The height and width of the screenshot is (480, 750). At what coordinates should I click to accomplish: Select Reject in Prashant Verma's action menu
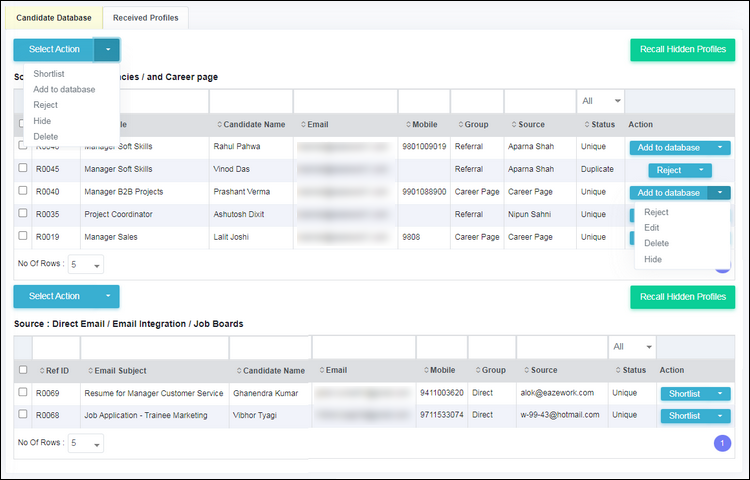click(656, 212)
